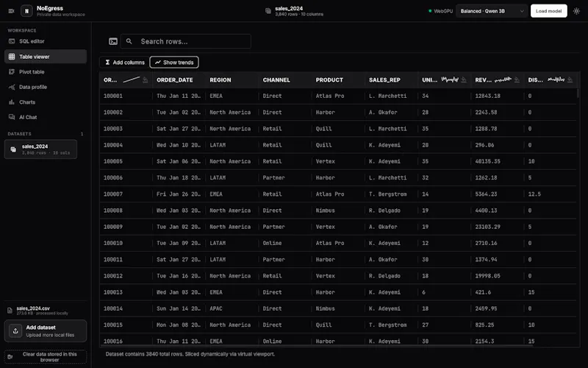Click the Charts bar icon
588x368 pixels.
pyautogui.click(x=12, y=102)
